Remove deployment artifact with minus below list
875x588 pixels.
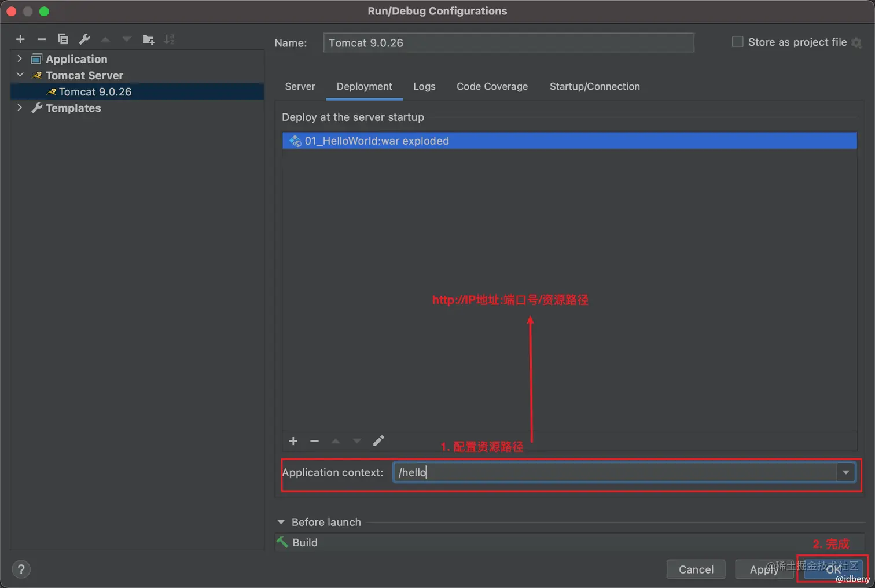pos(314,441)
